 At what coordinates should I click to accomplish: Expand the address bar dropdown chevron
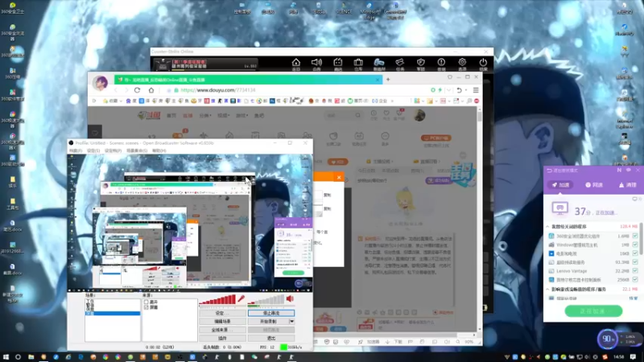point(448,90)
